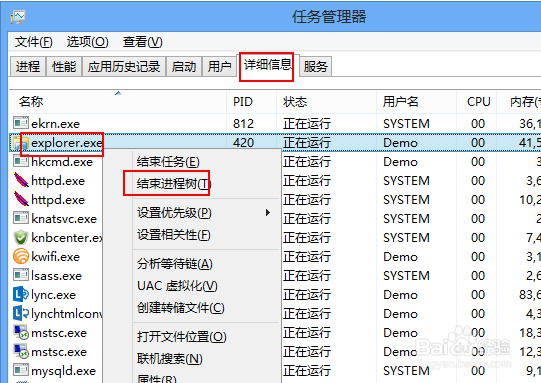The height and width of the screenshot is (383, 541).
Task: Select the kwifi.exe process name
Action: pos(56,256)
